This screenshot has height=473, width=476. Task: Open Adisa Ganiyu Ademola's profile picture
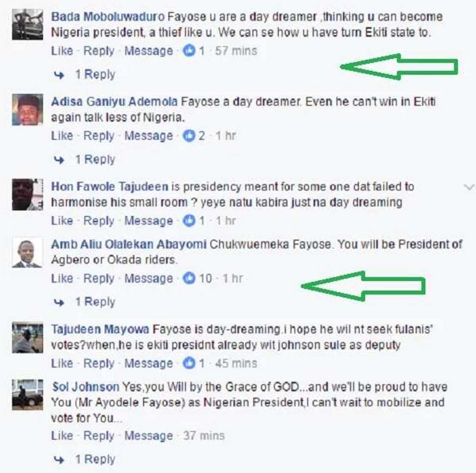click(x=27, y=110)
